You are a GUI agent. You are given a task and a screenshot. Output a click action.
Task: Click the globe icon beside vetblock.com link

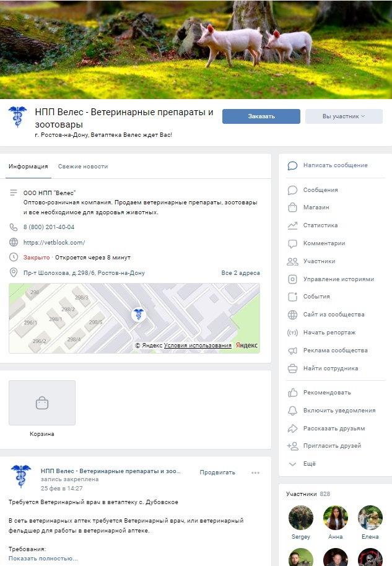(x=14, y=242)
